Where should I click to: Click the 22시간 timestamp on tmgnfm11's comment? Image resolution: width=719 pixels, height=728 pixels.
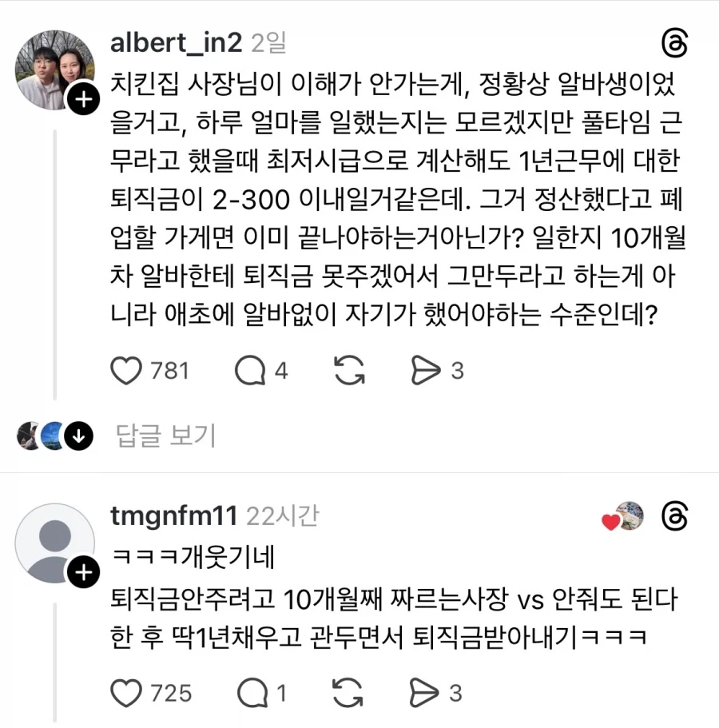284,515
